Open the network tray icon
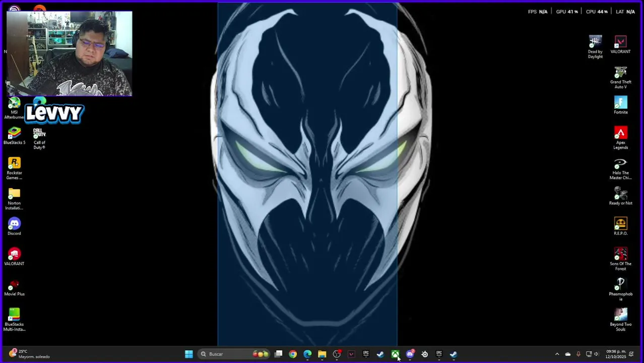The height and width of the screenshot is (363, 644). 589,354
